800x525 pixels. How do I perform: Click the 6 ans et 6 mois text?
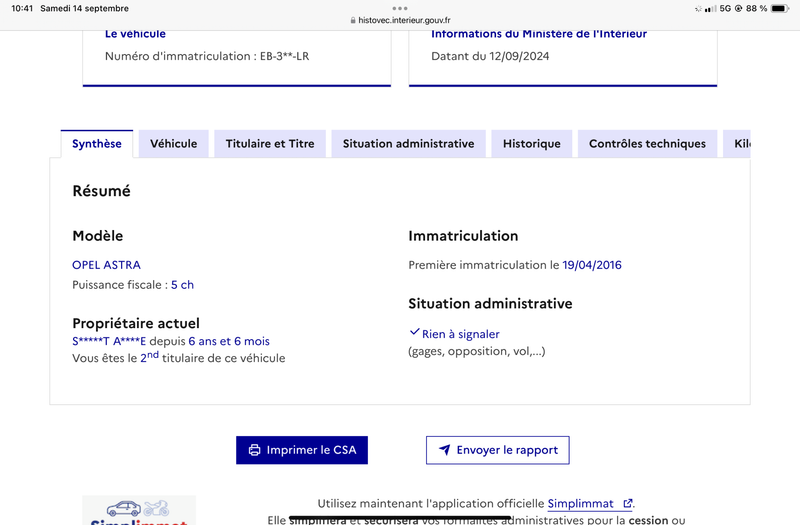[229, 341]
